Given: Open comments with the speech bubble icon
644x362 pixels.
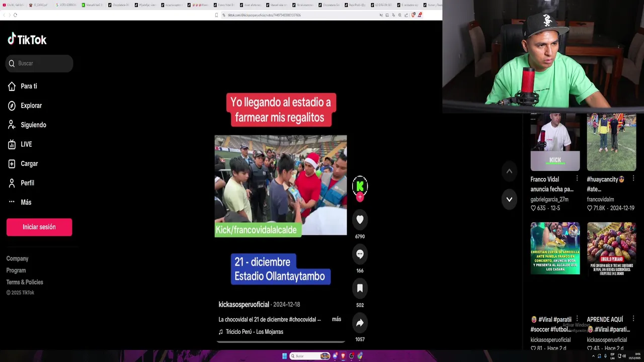Looking at the screenshot, I should click(x=360, y=254).
